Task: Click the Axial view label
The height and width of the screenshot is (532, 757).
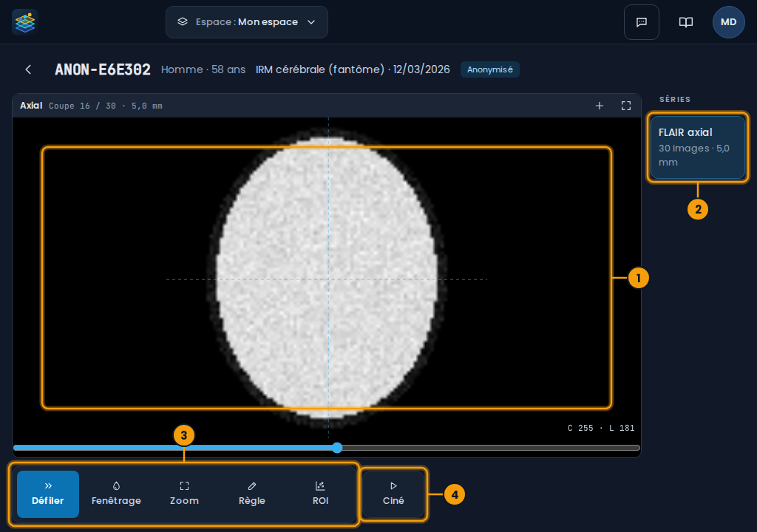Action: coord(31,106)
